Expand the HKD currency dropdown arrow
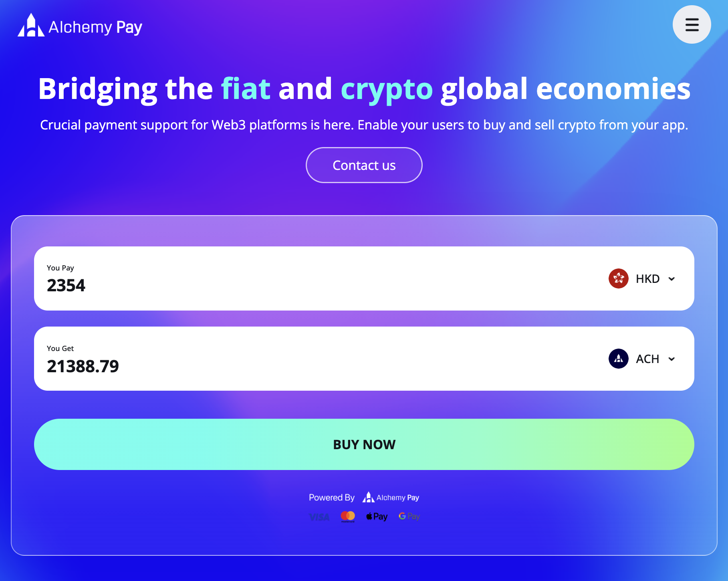728x581 pixels. pyautogui.click(x=672, y=279)
